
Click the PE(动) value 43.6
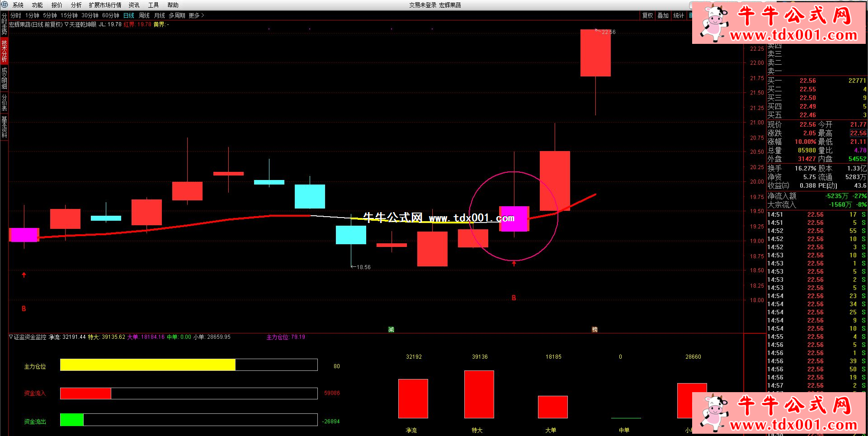(x=860, y=185)
